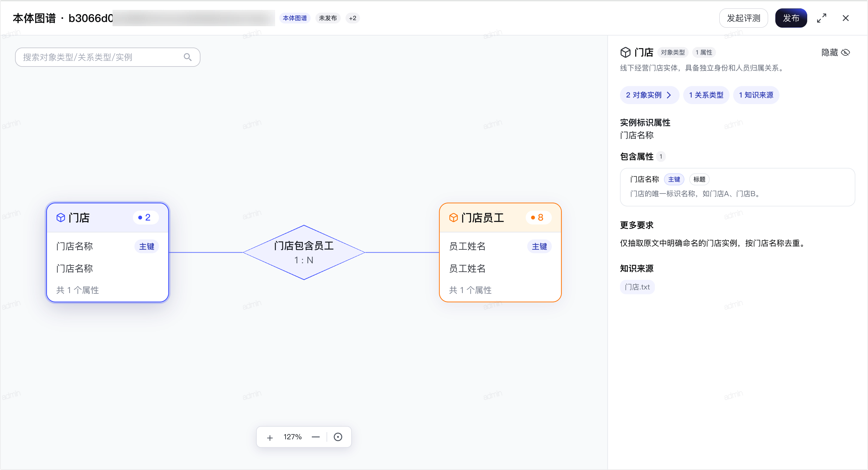Open the 1 知识来源 chip

point(756,95)
